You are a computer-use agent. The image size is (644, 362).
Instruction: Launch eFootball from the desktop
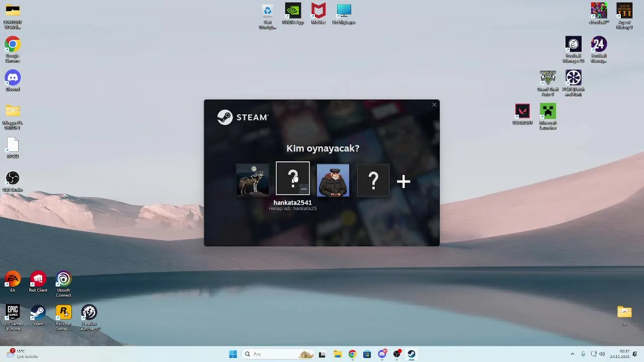pos(599,14)
